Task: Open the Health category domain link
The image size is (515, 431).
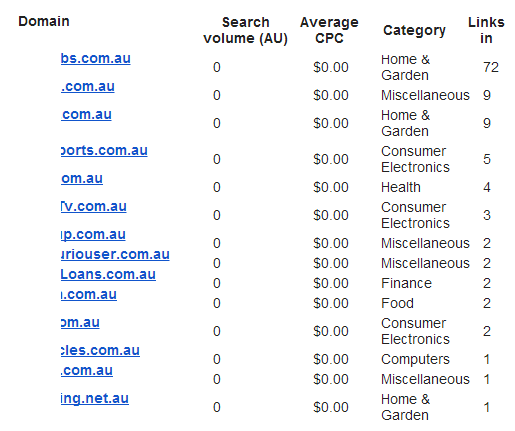Action: coord(82,178)
